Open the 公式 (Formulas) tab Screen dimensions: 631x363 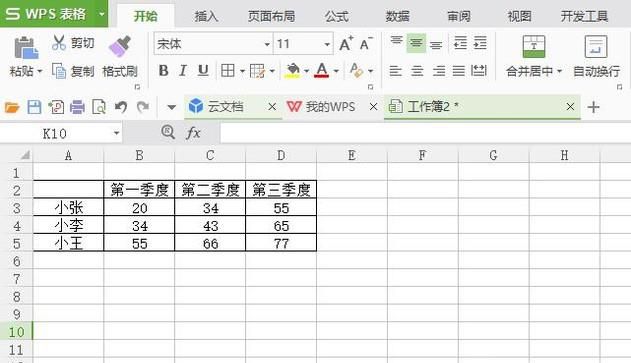click(x=337, y=16)
